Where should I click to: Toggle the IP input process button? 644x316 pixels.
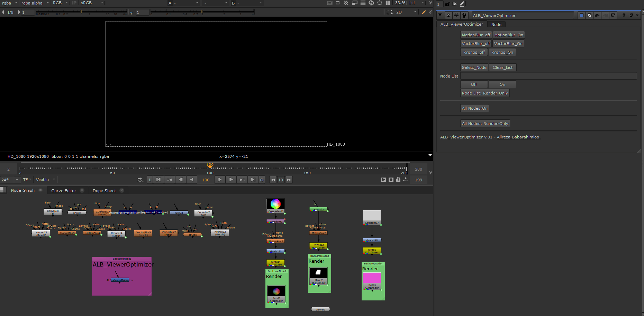pos(74,3)
